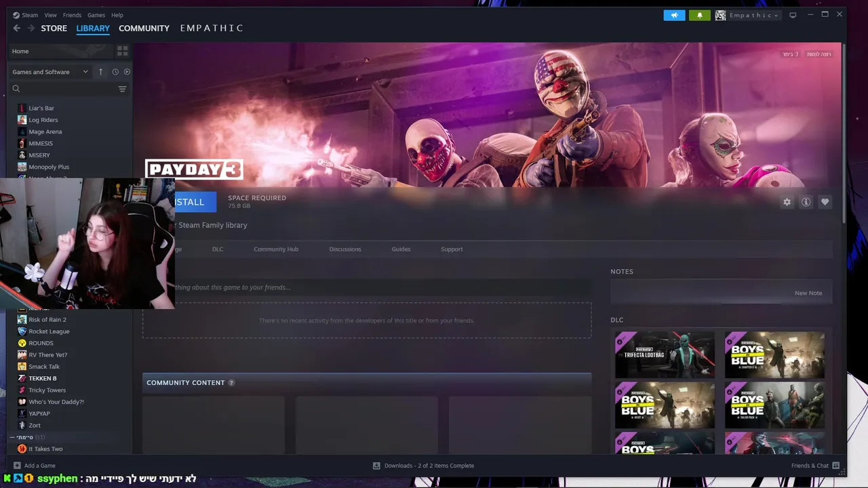Click the Zort game icon
Screen dimensions: 868x488
[22, 426]
